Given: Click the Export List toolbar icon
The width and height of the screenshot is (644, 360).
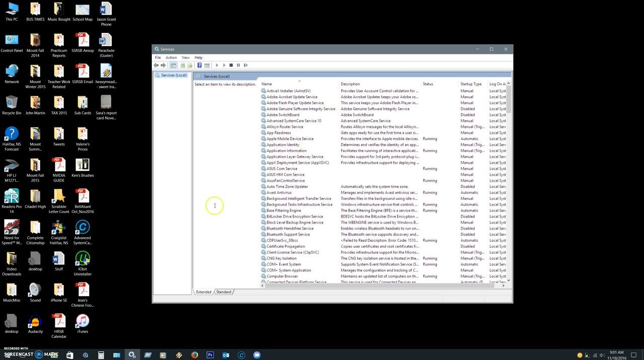Looking at the screenshot, I should point(190,65).
